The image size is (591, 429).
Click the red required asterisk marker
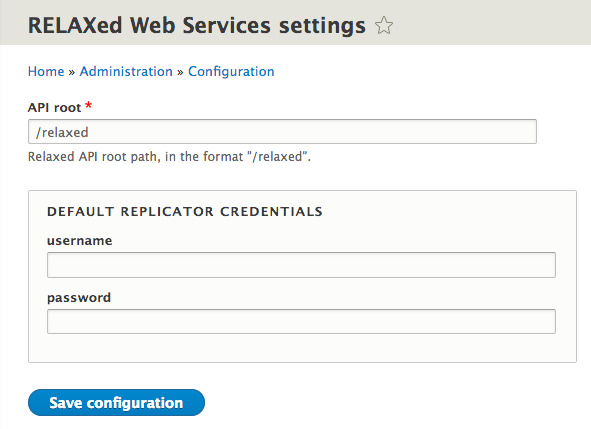(x=89, y=106)
